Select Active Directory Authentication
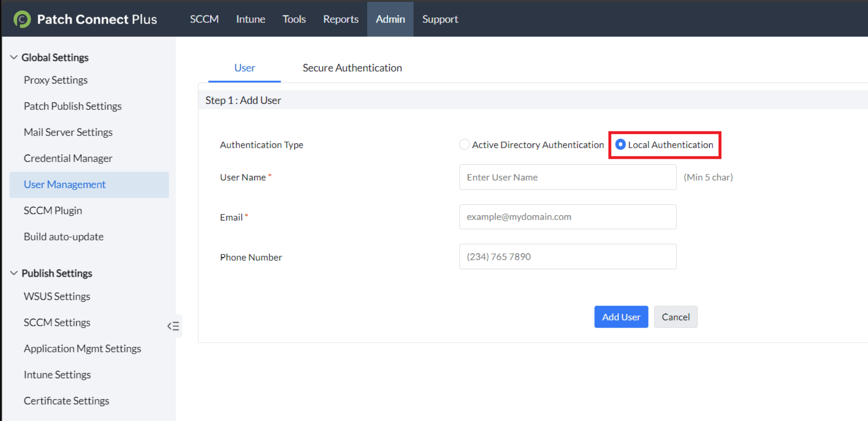Screen dimensions: 868x421 point(464,144)
